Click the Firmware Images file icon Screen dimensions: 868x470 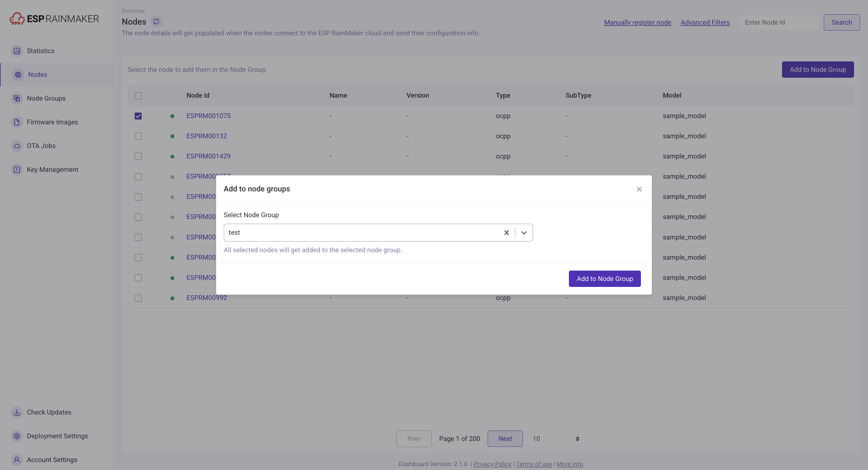tap(17, 122)
